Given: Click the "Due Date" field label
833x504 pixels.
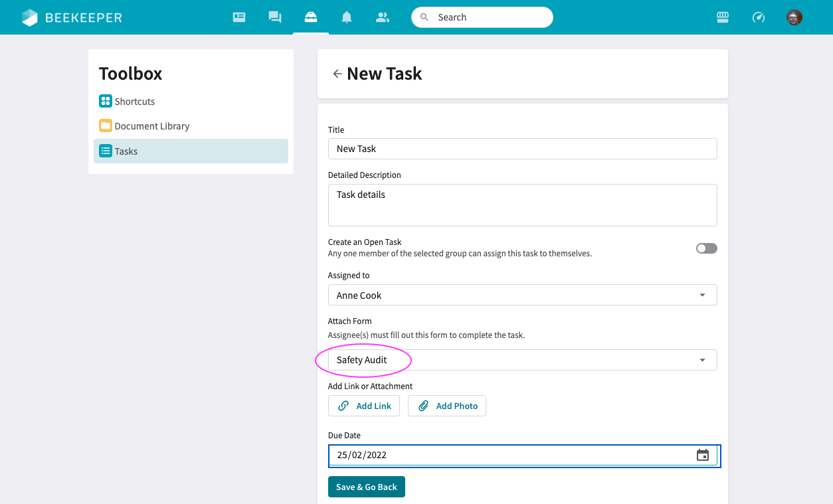Looking at the screenshot, I should (x=344, y=435).
